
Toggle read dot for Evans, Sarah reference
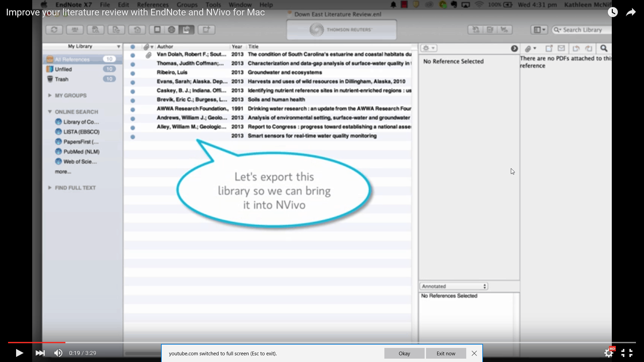click(x=133, y=82)
